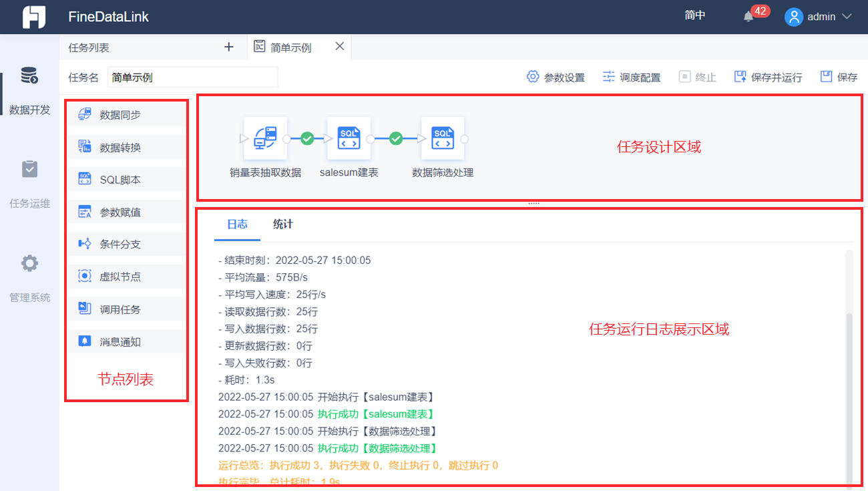Image resolution: width=868 pixels, height=491 pixels.
Task: Click the 任务名 input field
Action: point(192,77)
